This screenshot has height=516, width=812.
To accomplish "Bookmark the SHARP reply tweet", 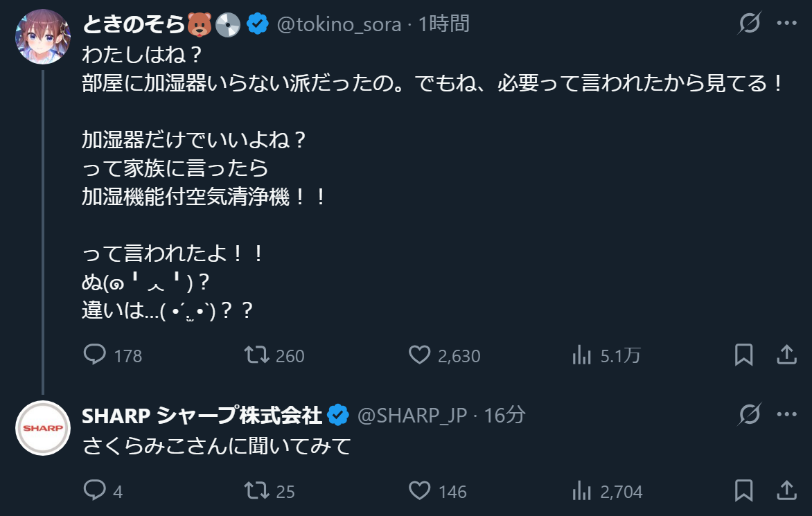I will [743, 491].
